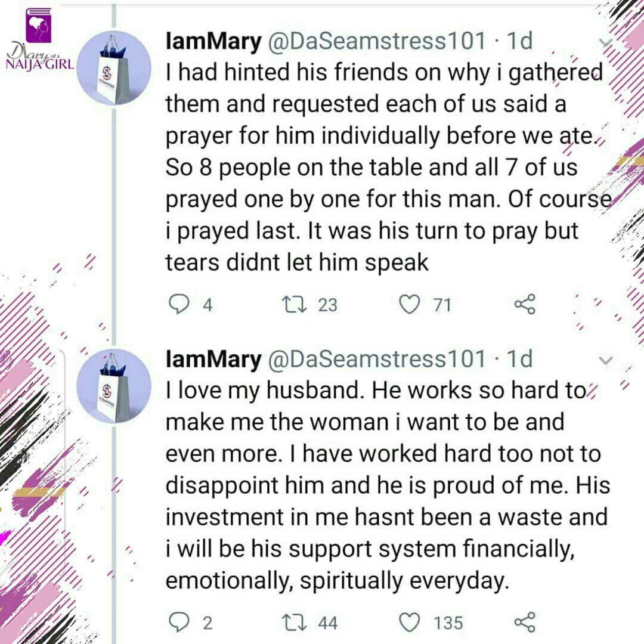Click reply icon on first tweet
644x644 pixels.
179,304
